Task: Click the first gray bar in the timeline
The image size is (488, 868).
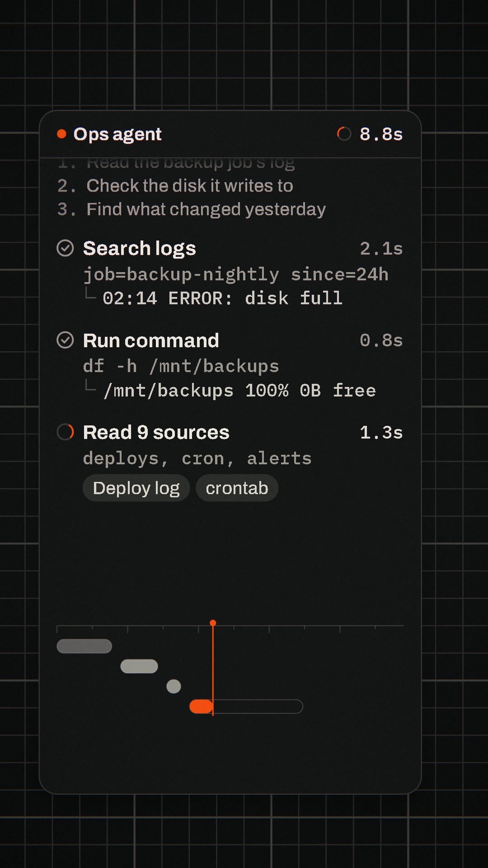Action: 84,646
